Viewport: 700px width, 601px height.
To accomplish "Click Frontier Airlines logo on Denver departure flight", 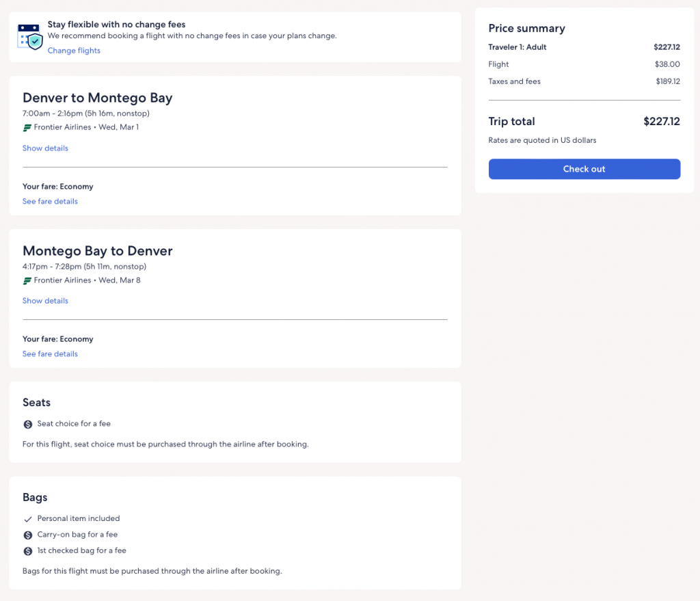I will (27, 127).
